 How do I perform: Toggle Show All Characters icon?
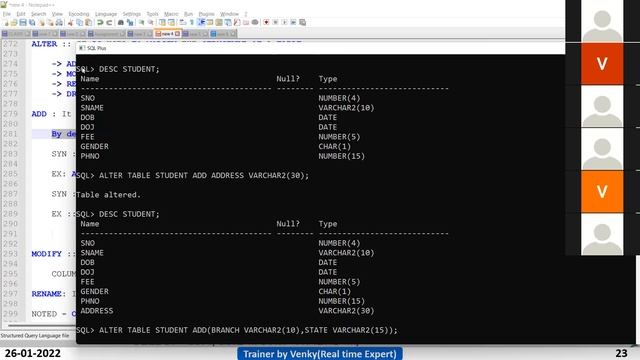(192, 22)
